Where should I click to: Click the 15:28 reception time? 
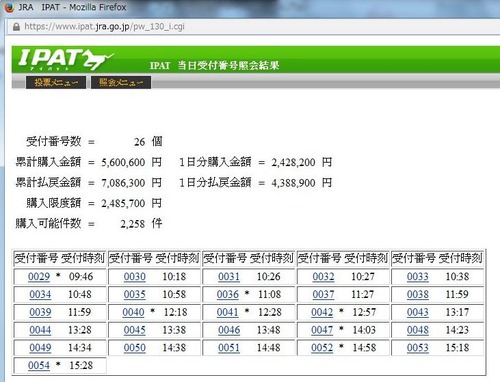coord(81,366)
